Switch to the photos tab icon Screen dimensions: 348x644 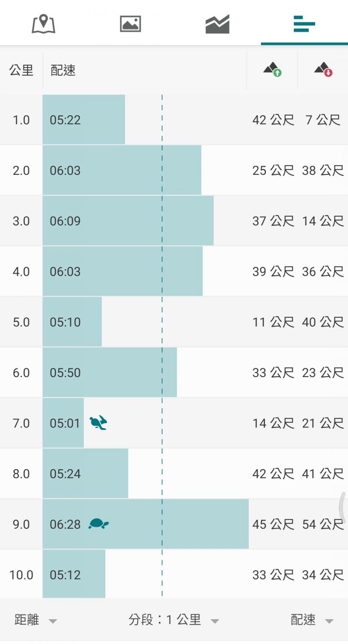[x=130, y=24]
